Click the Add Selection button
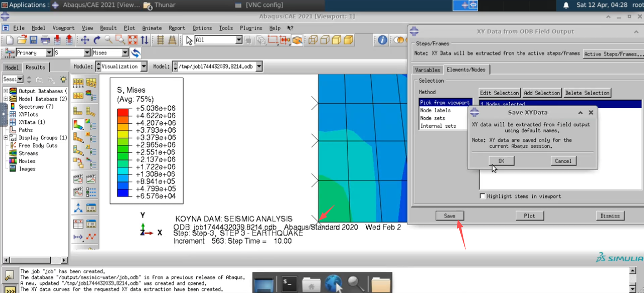This screenshot has width=644, height=293. (541, 93)
